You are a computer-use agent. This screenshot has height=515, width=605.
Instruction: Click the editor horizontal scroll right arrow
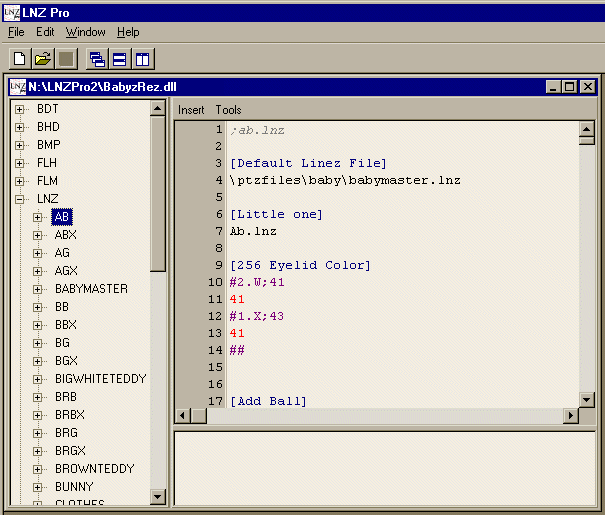(x=571, y=416)
